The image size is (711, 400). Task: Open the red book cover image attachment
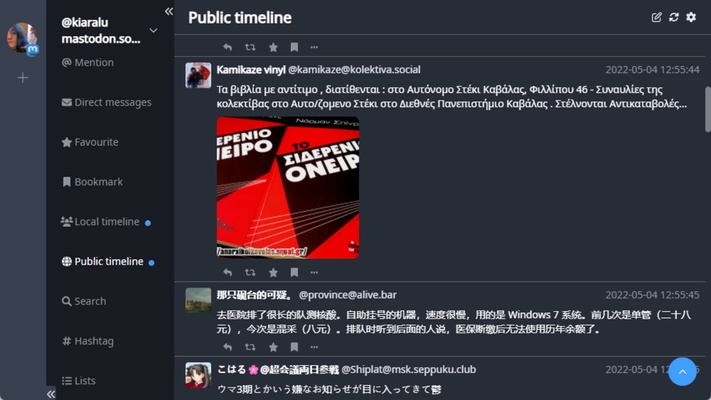point(288,188)
